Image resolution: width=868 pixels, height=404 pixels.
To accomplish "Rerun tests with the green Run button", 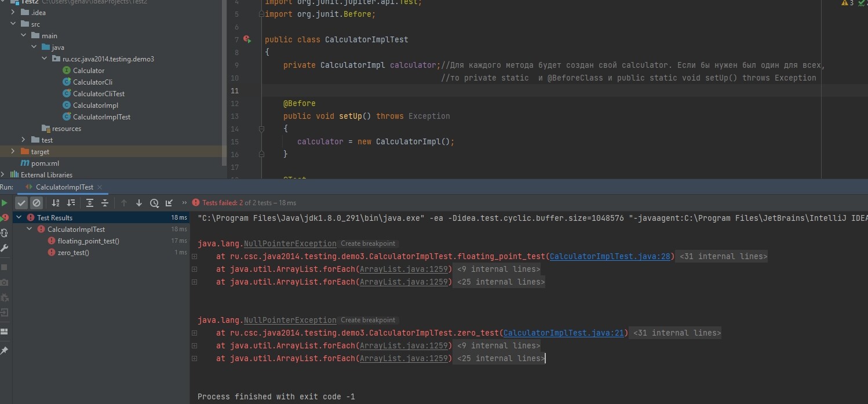I will (4, 203).
